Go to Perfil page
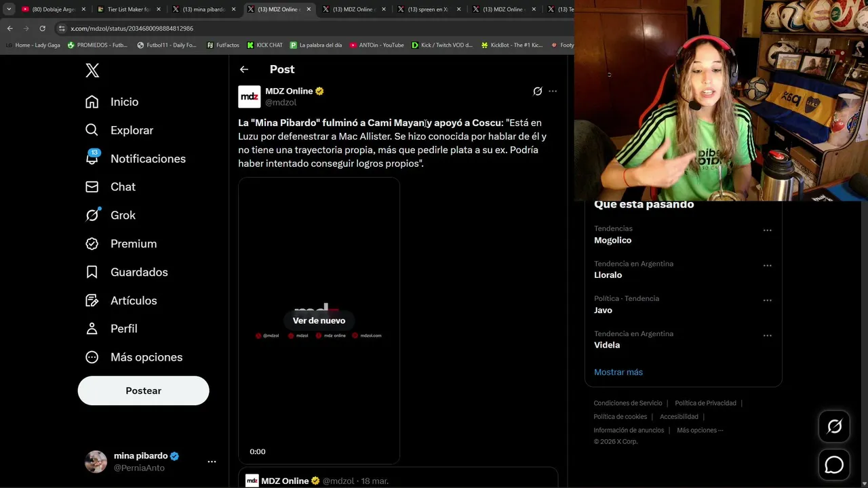This screenshot has height=488, width=868. click(x=111, y=329)
